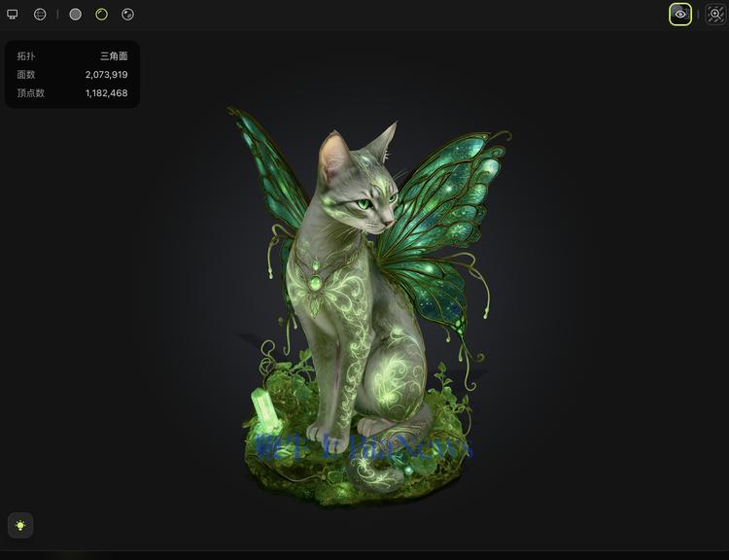Viewport: 729px width, 560px height.
Task: Click the 拓扑 label in stats panel
Action: 26,55
